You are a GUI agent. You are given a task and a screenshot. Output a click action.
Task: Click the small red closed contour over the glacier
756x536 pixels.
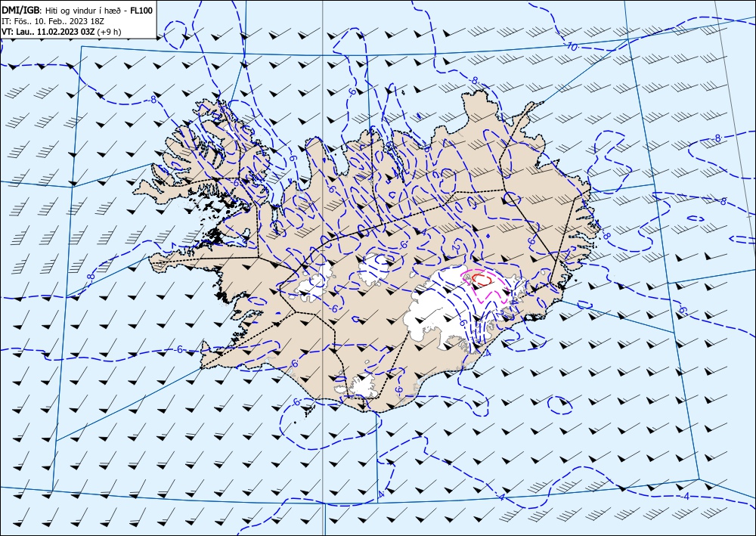point(481,279)
